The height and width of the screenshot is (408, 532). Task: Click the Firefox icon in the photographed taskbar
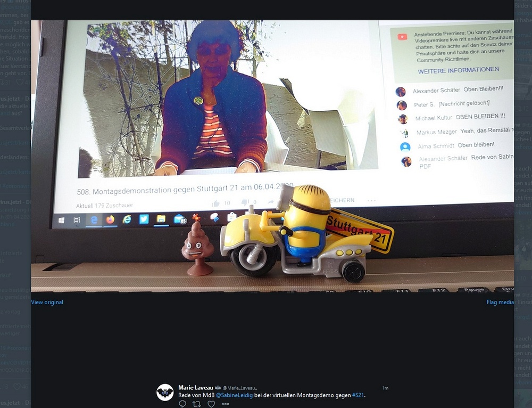[110, 219]
